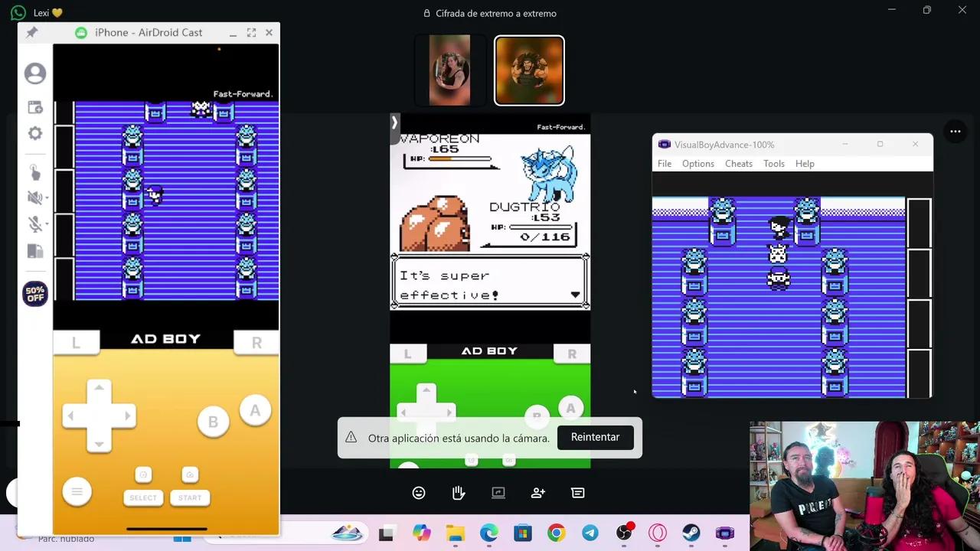Open the Options menu in VisualBoyAdvance

point(698,164)
